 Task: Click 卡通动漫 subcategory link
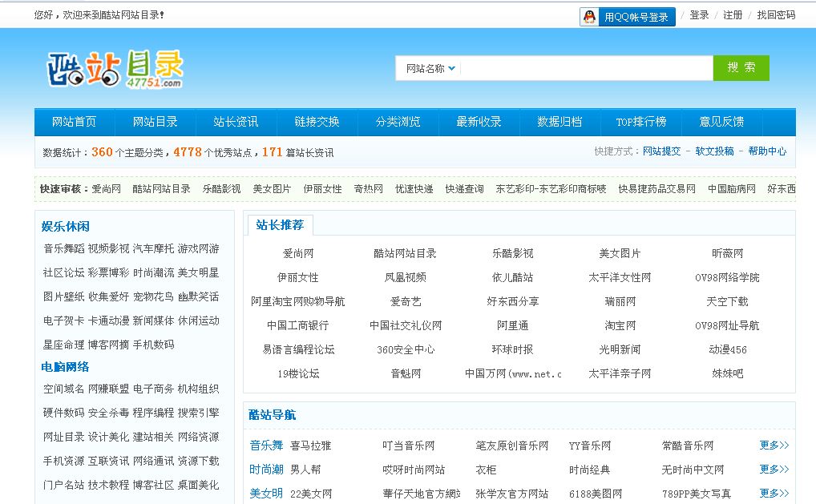click(x=109, y=321)
